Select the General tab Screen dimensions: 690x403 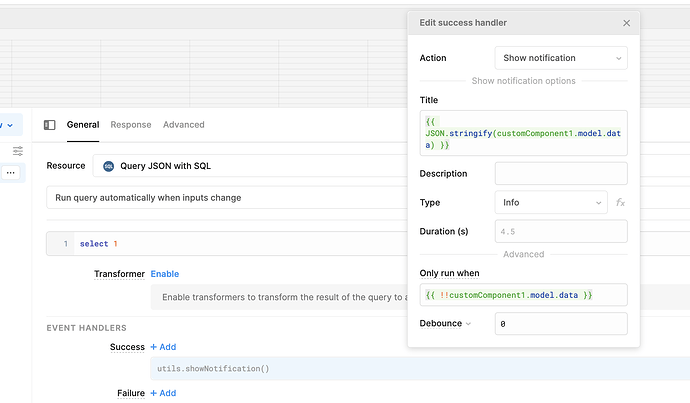pyautogui.click(x=83, y=125)
